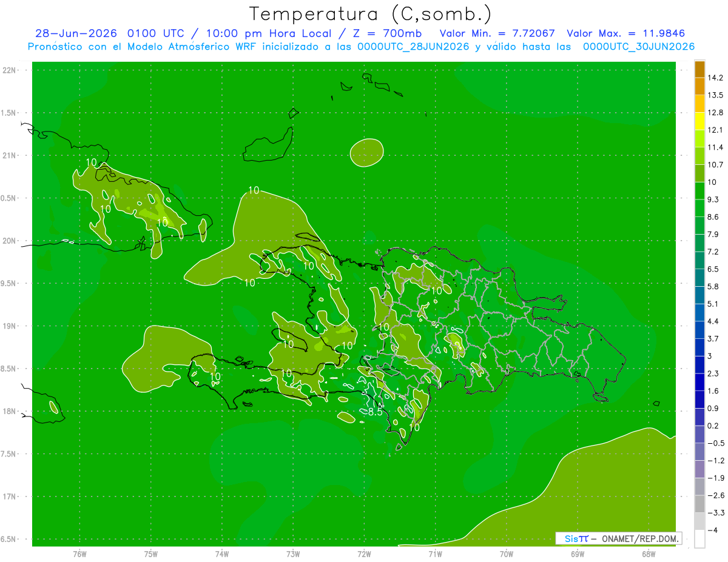This screenshot has height=562, width=728.
Task: Click the "5.8" color bar value
Action: coord(714,287)
